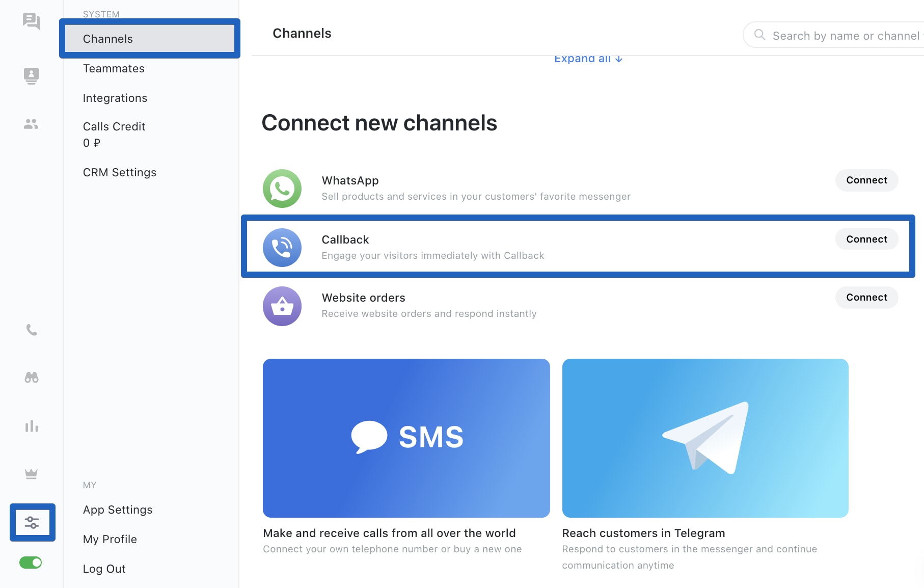924x588 pixels.
Task: Go to CRM Settings
Action: point(120,172)
